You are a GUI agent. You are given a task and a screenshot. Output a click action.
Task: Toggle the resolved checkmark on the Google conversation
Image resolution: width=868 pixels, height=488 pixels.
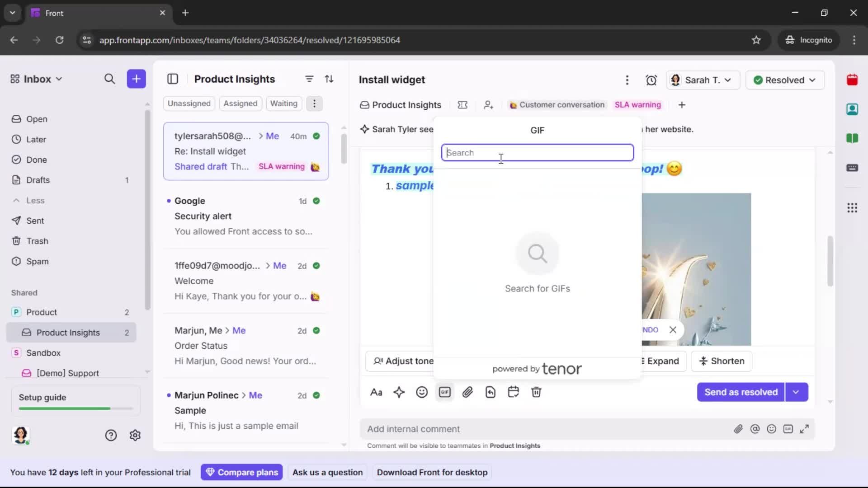click(317, 201)
